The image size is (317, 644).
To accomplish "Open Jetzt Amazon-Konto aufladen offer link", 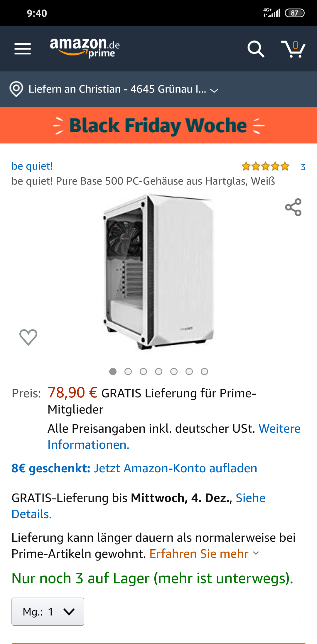I will tap(175, 468).
